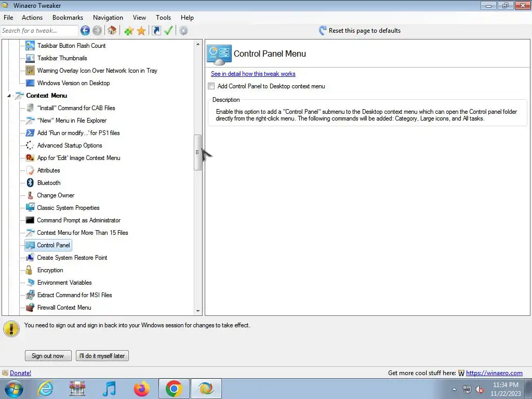Open the Windows Start button
Viewport: 532px width, 399px height.
pos(14,389)
